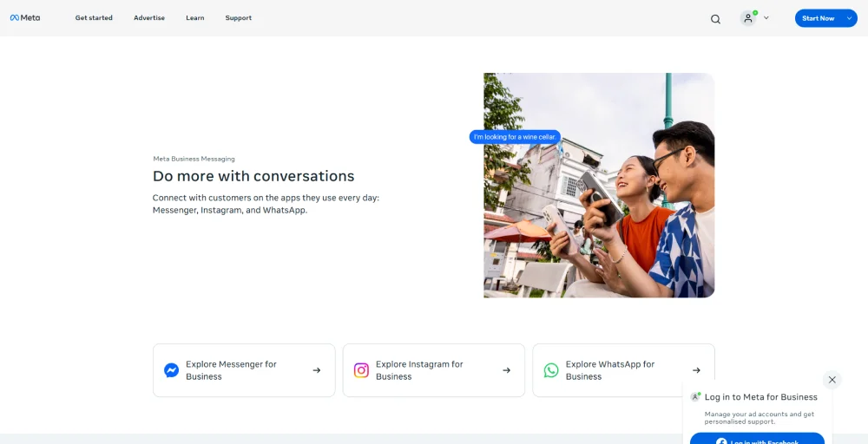Viewport: 868px width, 444px height.
Task: Click the 'Connect with customers' description text
Action: tap(266, 204)
